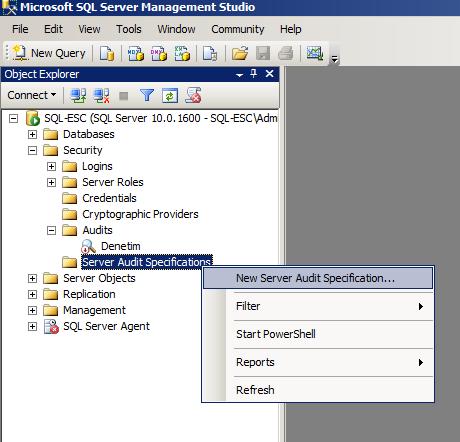The height and width of the screenshot is (442, 460).
Task: Click the SSMS application icon in title bar
Action: click(9, 7)
